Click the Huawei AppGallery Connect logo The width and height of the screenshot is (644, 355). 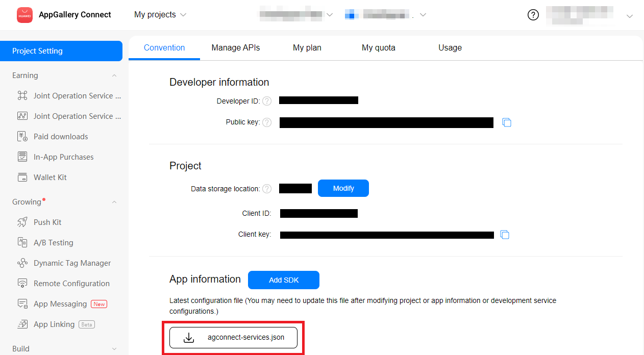[24, 15]
